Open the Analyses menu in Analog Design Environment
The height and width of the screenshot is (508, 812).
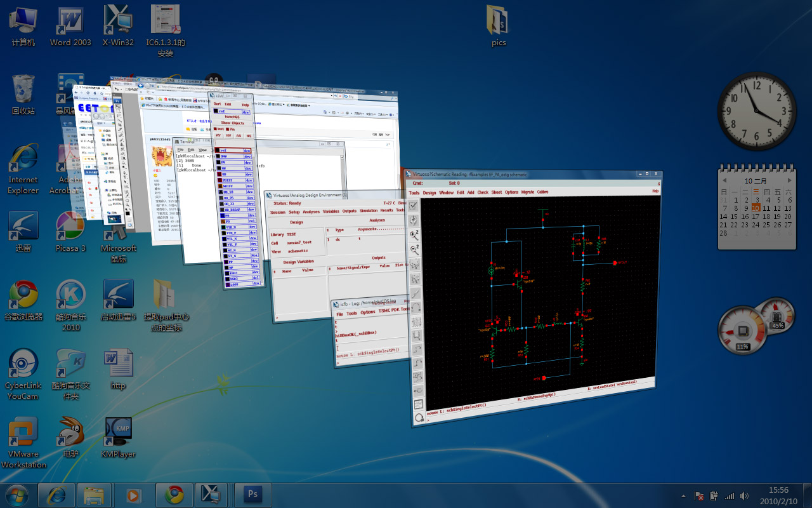tap(311, 212)
